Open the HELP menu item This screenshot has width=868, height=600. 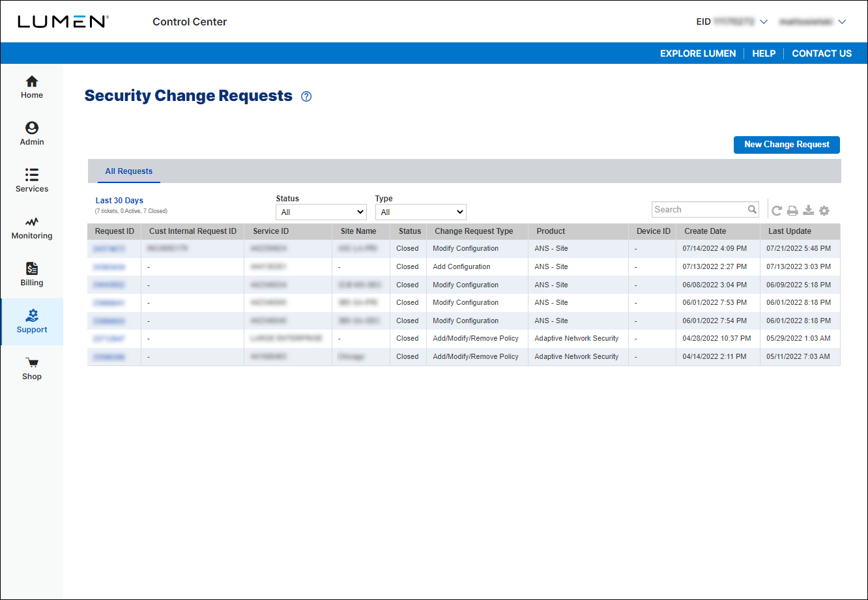tap(764, 53)
